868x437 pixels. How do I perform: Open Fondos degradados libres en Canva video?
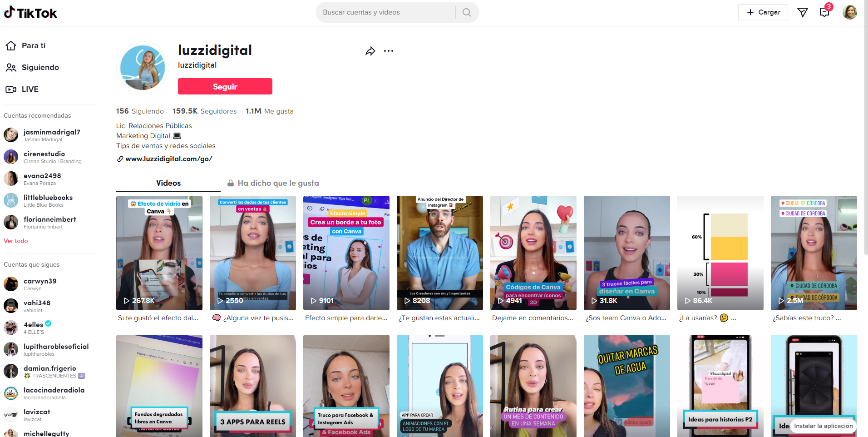[159, 386]
